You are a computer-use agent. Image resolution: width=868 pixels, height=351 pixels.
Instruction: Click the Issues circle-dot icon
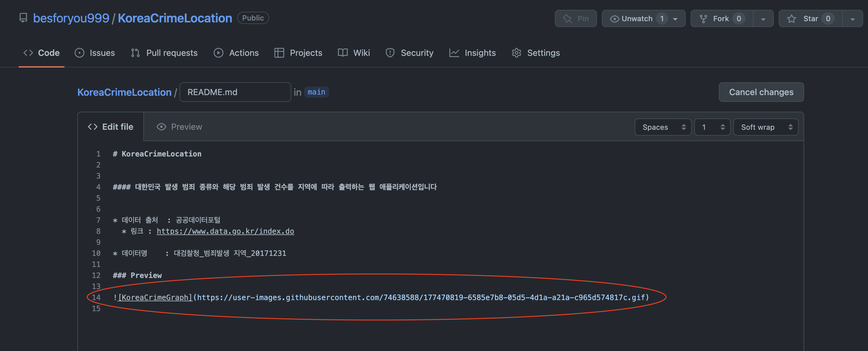click(79, 53)
